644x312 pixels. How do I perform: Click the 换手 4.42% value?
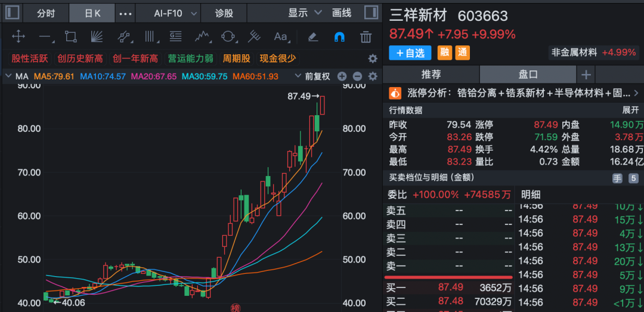tap(544, 150)
